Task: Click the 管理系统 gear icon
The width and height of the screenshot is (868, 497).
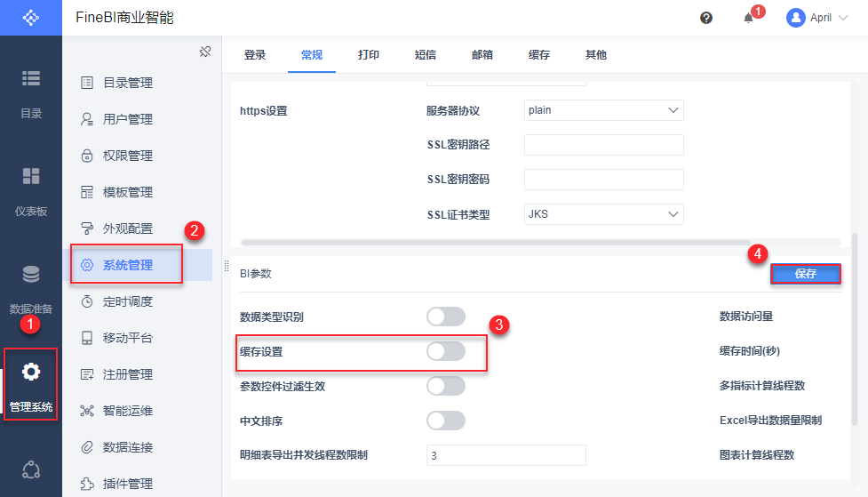Action: pos(31,372)
